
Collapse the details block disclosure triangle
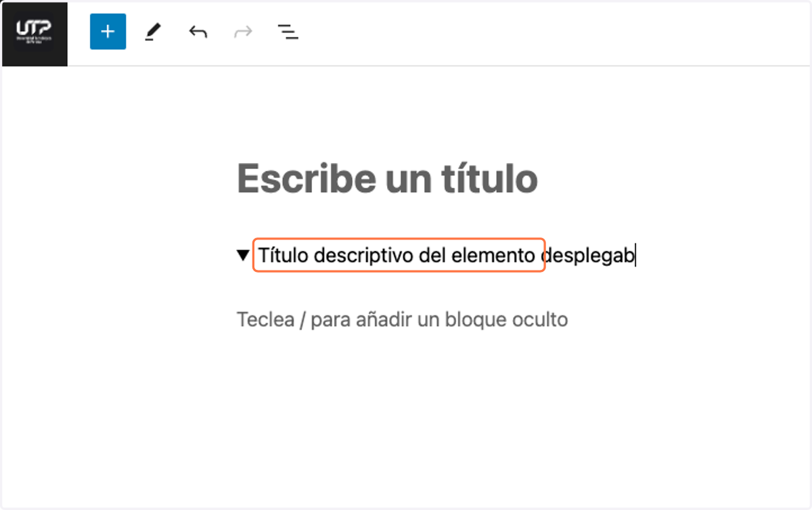pyautogui.click(x=243, y=256)
